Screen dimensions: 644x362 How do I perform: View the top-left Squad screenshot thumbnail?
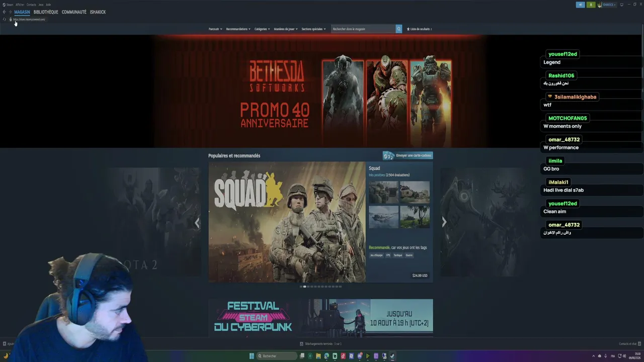click(x=383, y=192)
